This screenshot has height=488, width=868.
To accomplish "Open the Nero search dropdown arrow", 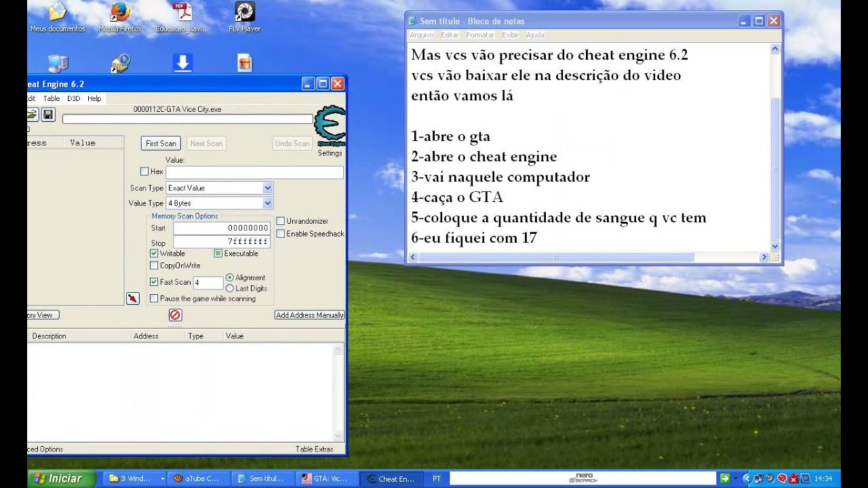I will coord(737,479).
